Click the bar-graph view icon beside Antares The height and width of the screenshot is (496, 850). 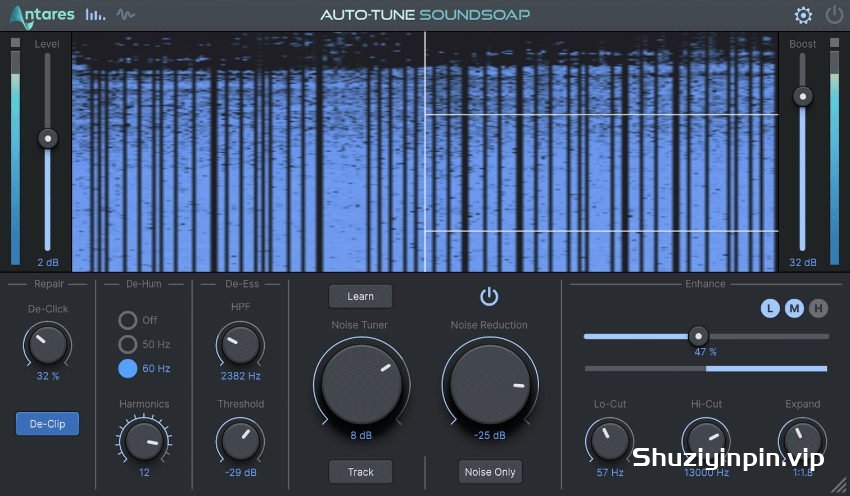95,15
